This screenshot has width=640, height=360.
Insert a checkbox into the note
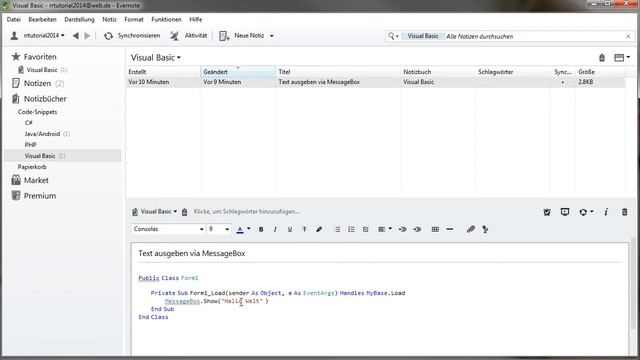[x=366, y=229]
